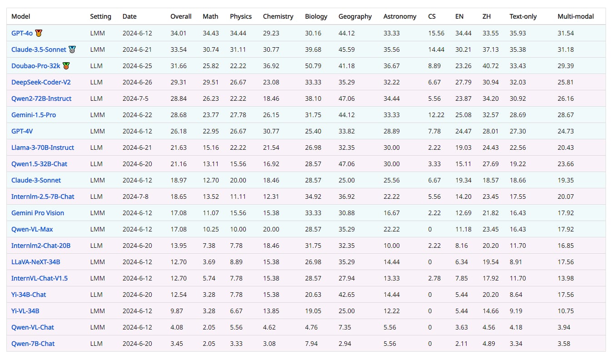Viewport: 611px width, 364px height.
Task: Click the CS column header
Action: click(x=432, y=16)
